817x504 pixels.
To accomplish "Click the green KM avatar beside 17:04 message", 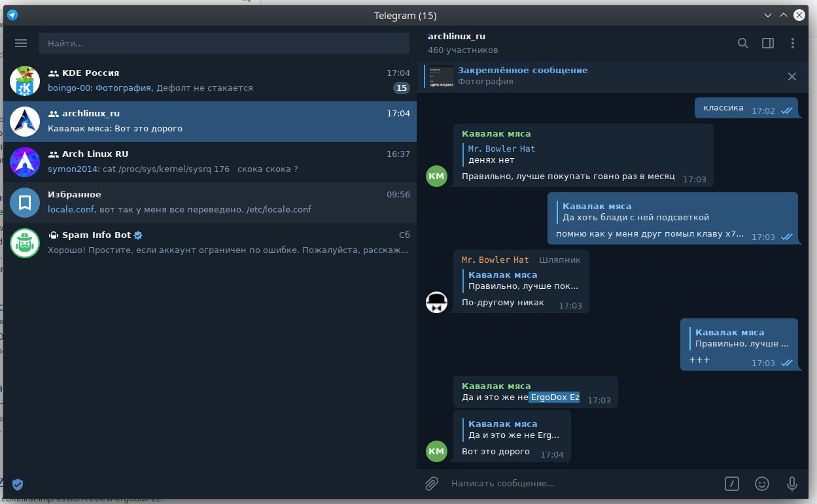I will click(437, 451).
